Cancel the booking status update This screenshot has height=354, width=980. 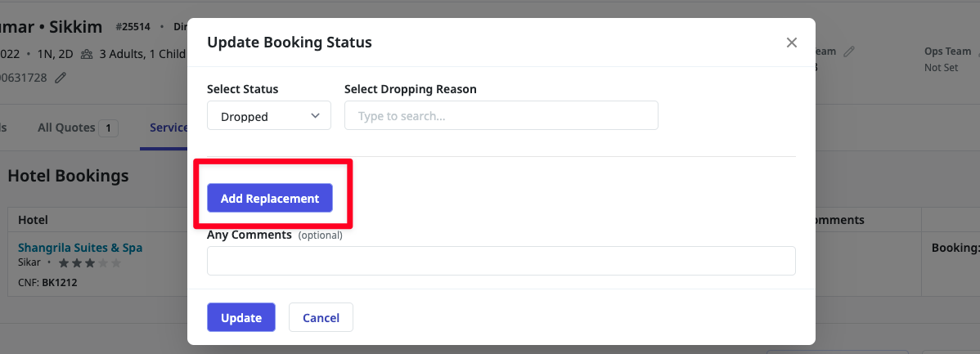coord(321,317)
